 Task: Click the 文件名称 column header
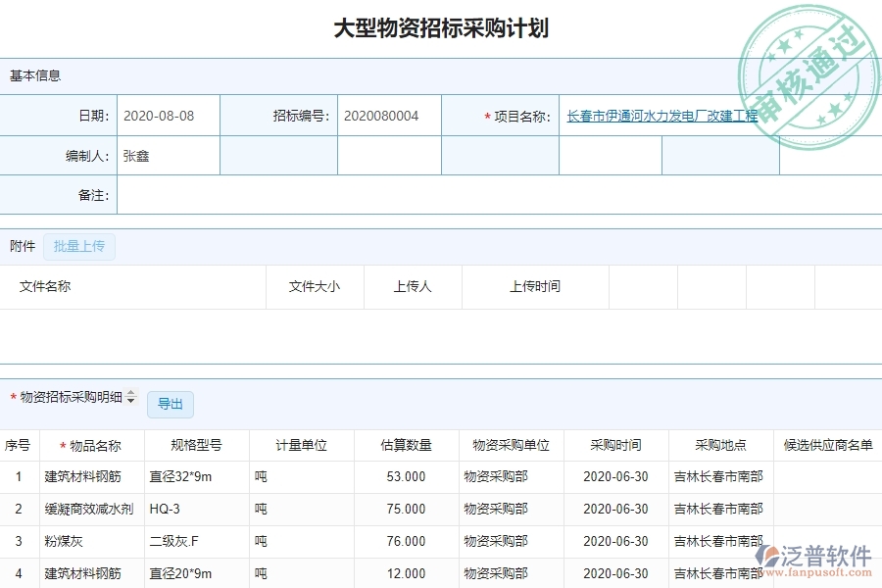coord(46,286)
